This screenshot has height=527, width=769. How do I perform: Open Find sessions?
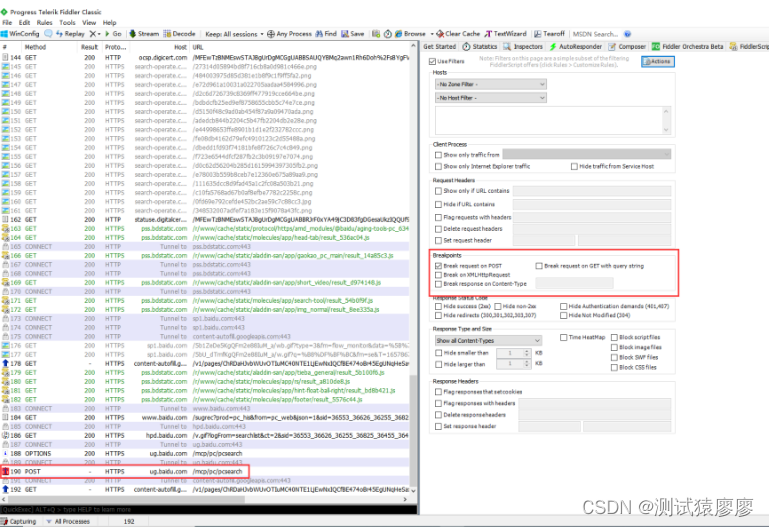[x=326, y=34]
